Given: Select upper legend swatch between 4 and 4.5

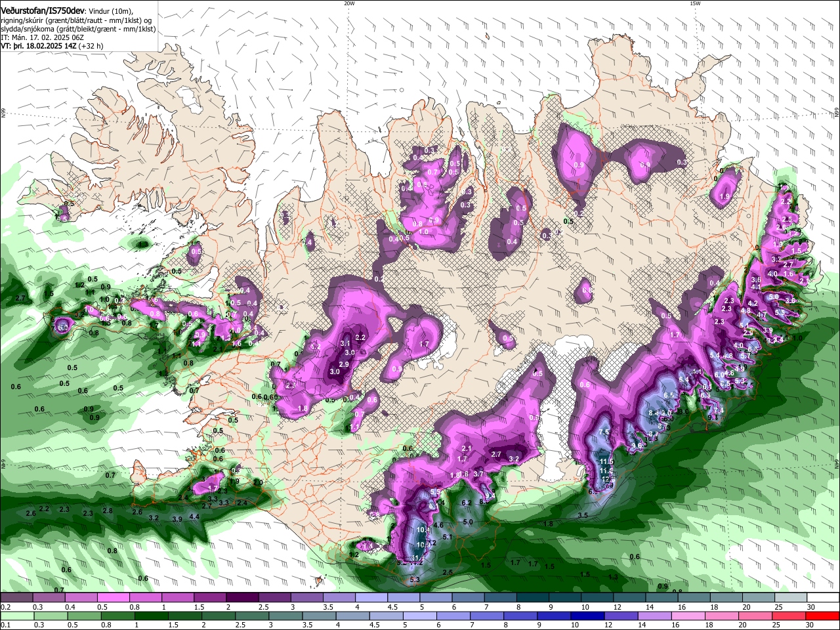Looking at the screenshot, I should (370, 597).
